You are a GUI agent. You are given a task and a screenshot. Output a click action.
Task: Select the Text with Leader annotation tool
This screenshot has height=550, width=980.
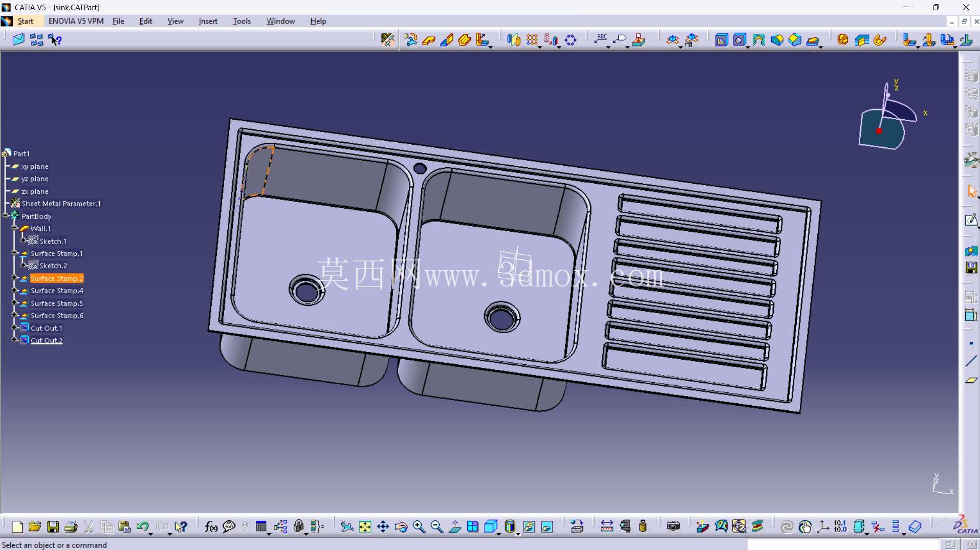coord(600,40)
